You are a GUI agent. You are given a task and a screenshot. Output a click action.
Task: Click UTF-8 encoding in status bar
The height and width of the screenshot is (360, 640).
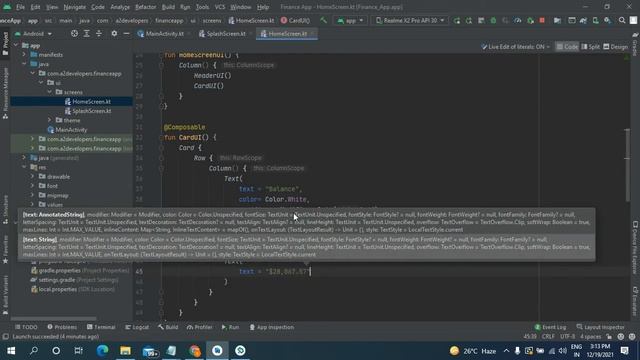pyautogui.click(x=567, y=337)
